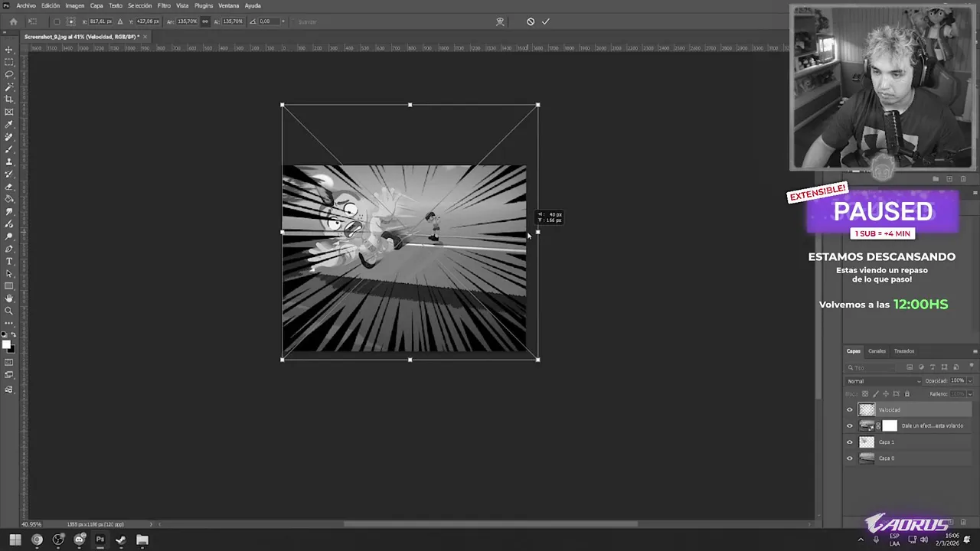The width and height of the screenshot is (980, 551).
Task: Open the Edit Toolbar ellipsis
Action: (x=9, y=323)
